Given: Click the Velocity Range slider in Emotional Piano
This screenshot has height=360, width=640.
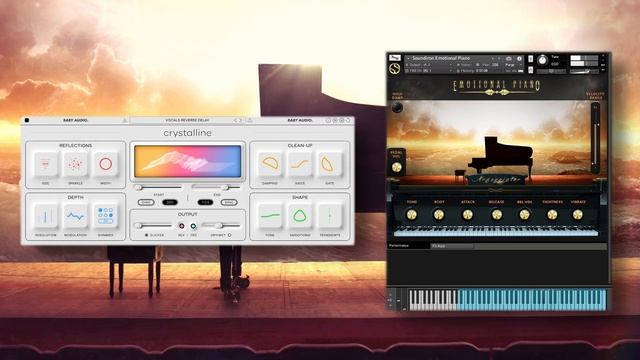Looking at the screenshot, I should [596, 138].
